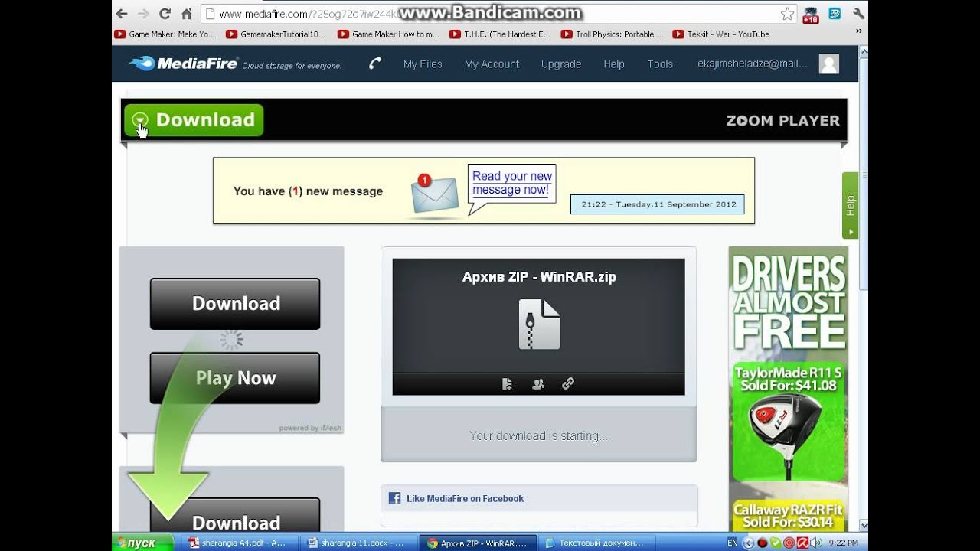Screen dimensions: 980x551
Task: Switch to sharangia A4.pdf in the taskbar
Action: [x=238, y=543]
